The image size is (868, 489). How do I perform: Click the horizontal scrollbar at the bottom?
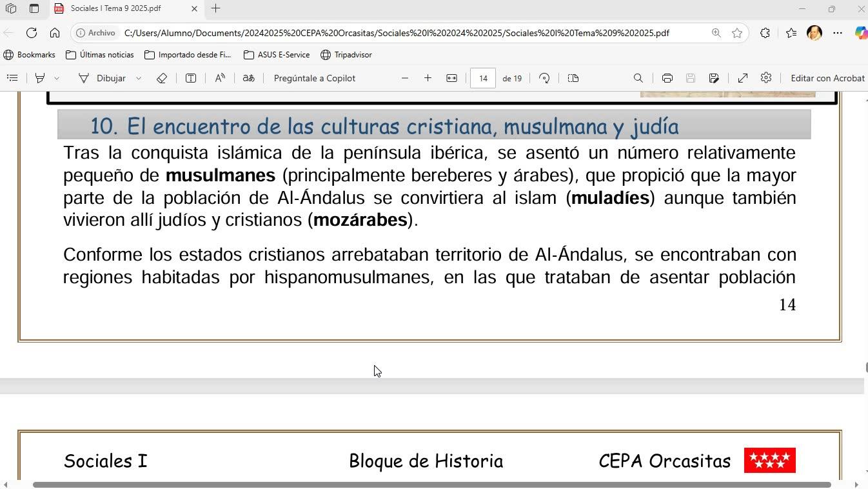coord(432,484)
